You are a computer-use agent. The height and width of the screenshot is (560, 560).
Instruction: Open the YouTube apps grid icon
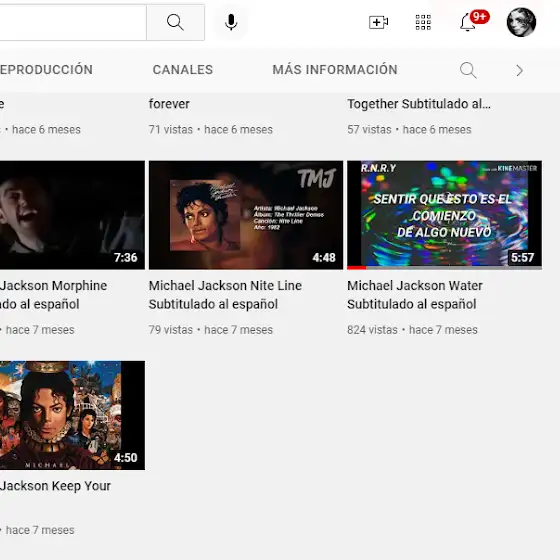point(423,22)
